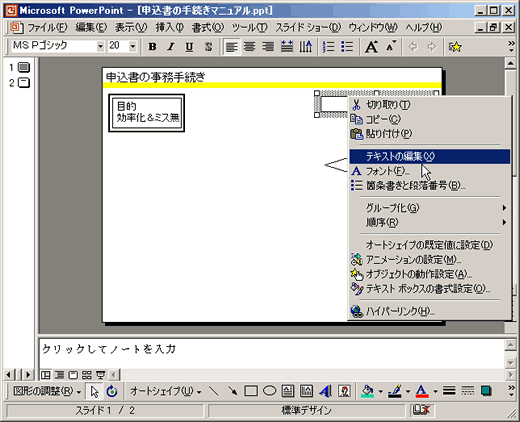Center align text
The height and width of the screenshot is (422, 520).
[249, 47]
